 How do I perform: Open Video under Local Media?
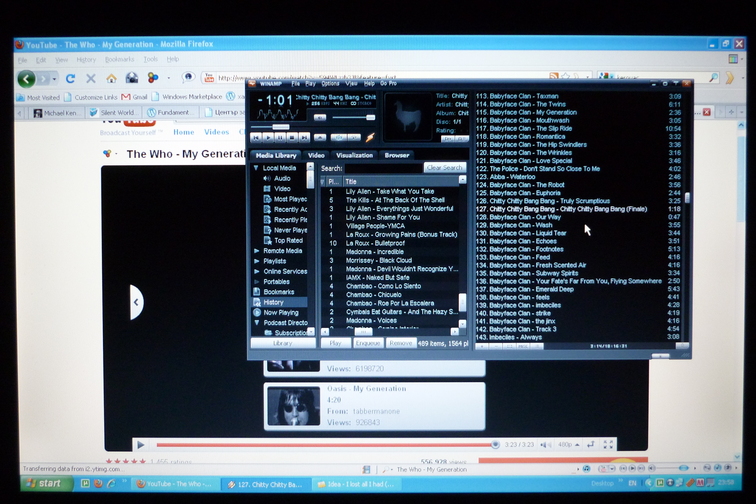282,189
